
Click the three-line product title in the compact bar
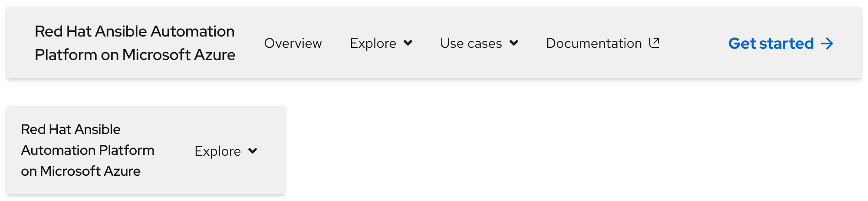[x=88, y=150]
